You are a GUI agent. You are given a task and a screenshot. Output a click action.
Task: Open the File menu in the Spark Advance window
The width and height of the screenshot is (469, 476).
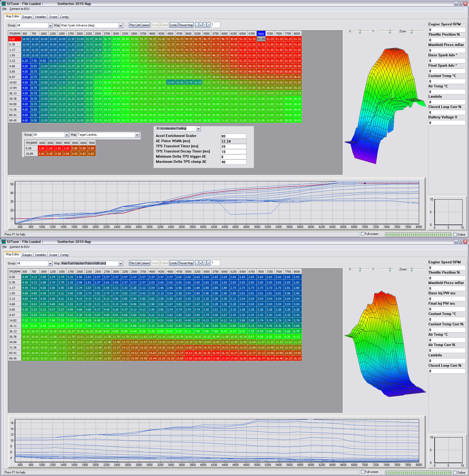click(4, 9)
